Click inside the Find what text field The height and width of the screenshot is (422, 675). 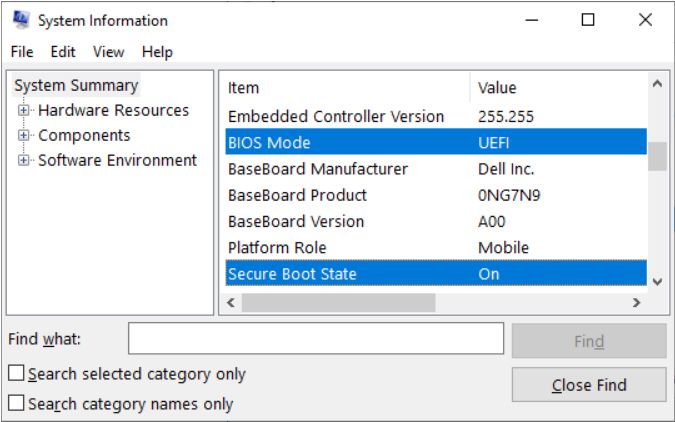(315, 339)
